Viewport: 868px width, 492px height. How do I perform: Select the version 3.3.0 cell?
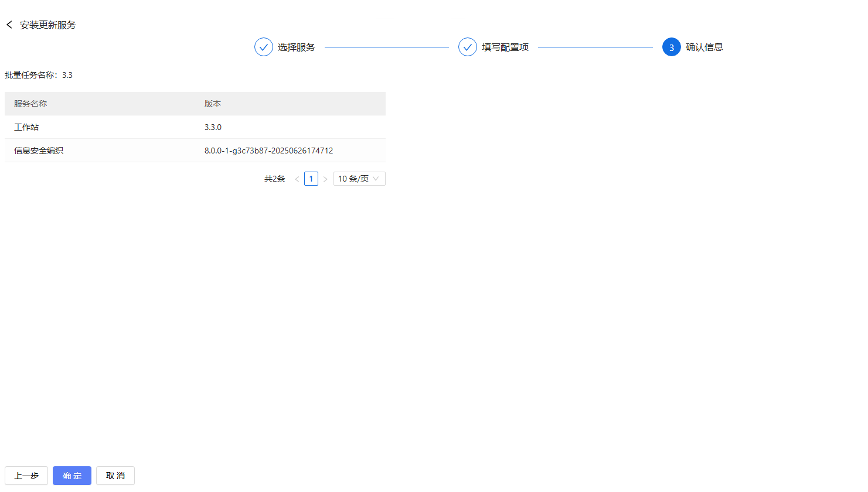[x=290, y=127]
